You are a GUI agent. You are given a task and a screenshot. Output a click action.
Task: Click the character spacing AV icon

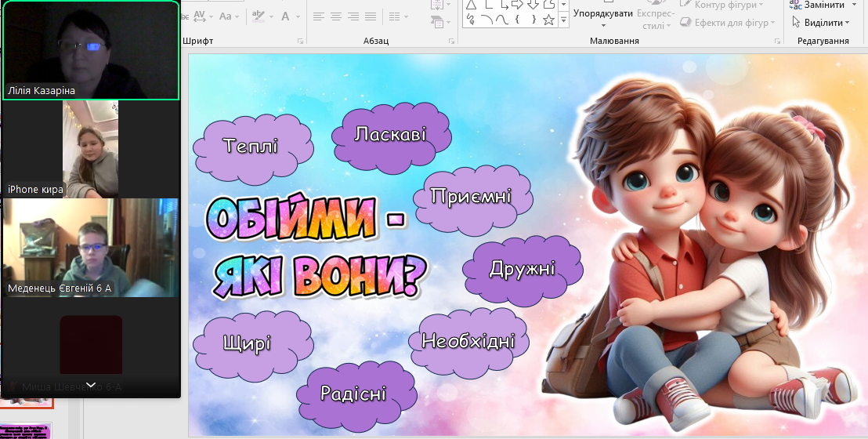(200, 16)
